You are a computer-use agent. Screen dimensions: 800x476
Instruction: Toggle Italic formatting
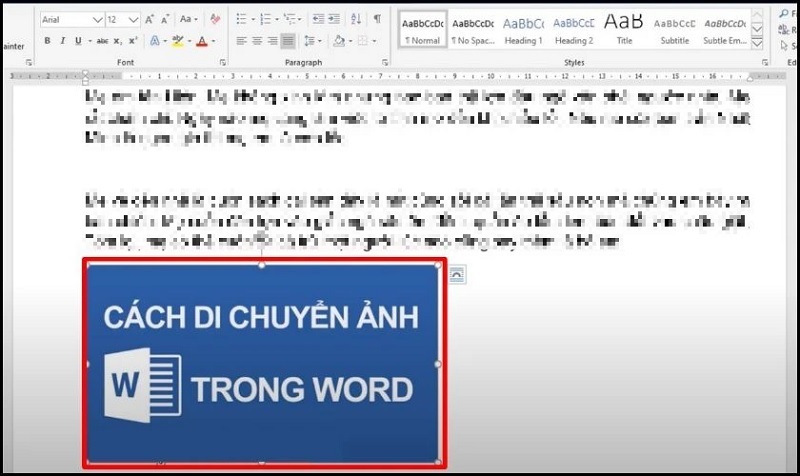tap(62, 41)
